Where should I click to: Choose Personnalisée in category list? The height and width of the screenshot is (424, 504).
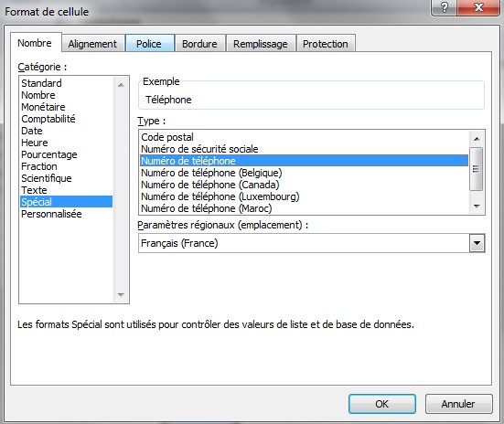[51, 214]
